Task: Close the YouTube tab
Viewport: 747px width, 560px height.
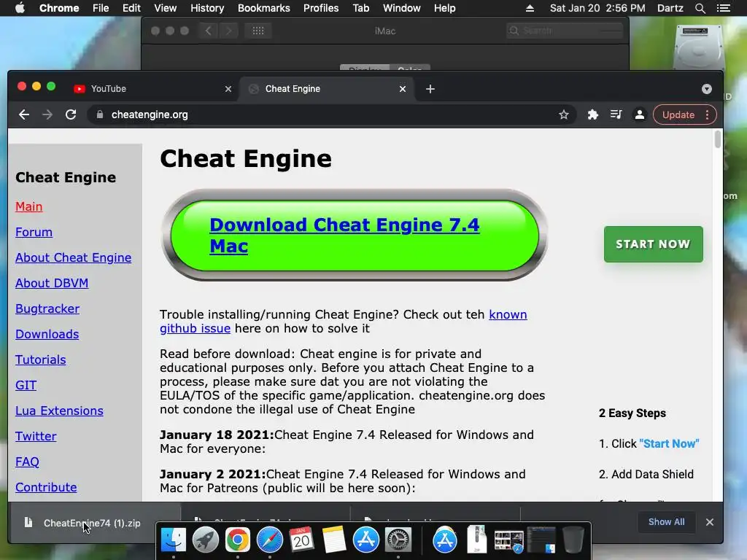Action: pos(228,89)
